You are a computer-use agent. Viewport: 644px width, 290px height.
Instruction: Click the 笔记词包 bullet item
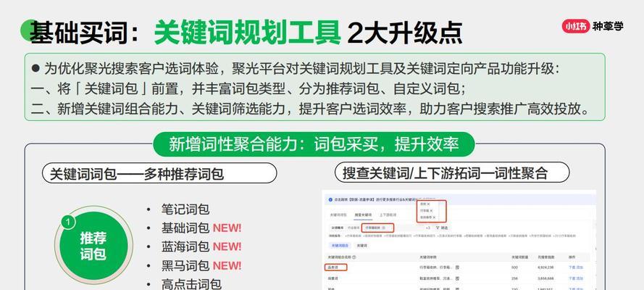click(185, 209)
